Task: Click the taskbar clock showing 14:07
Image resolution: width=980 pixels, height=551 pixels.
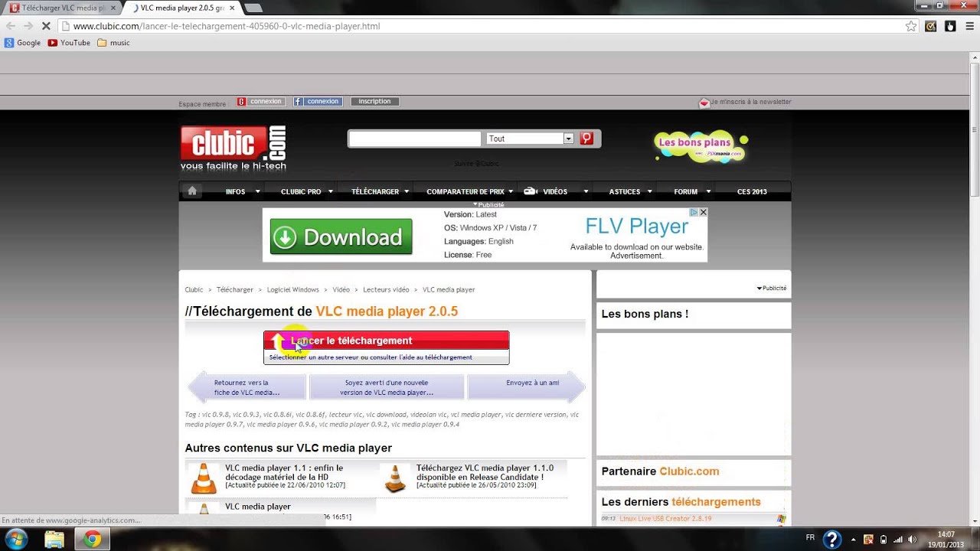Action: click(x=946, y=539)
